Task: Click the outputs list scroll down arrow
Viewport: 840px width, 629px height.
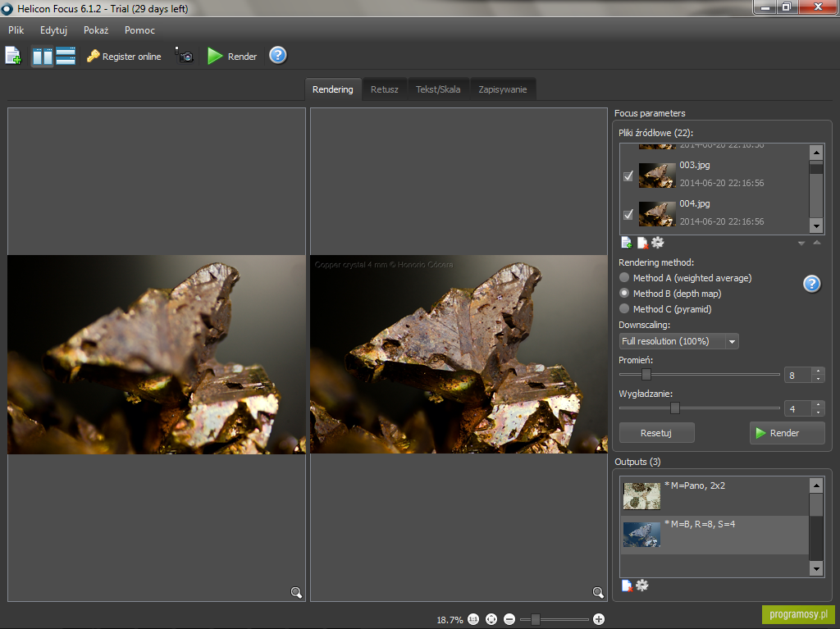Action: pyautogui.click(x=816, y=569)
